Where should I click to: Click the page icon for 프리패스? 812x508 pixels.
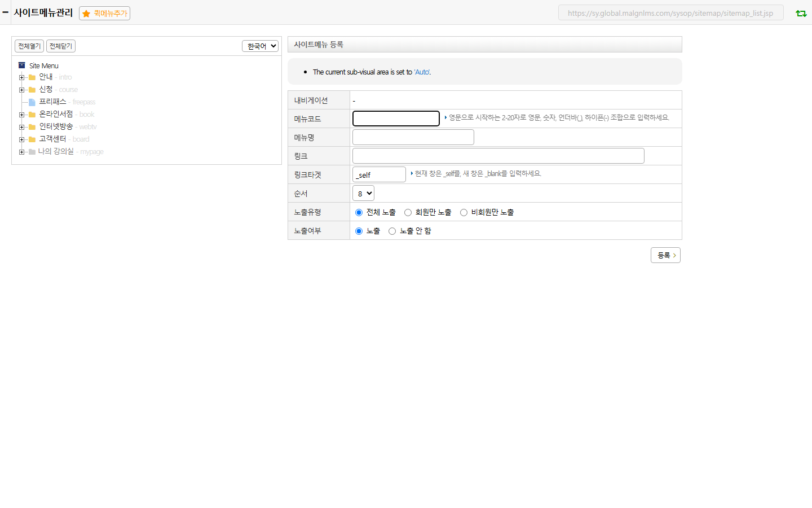coord(32,102)
